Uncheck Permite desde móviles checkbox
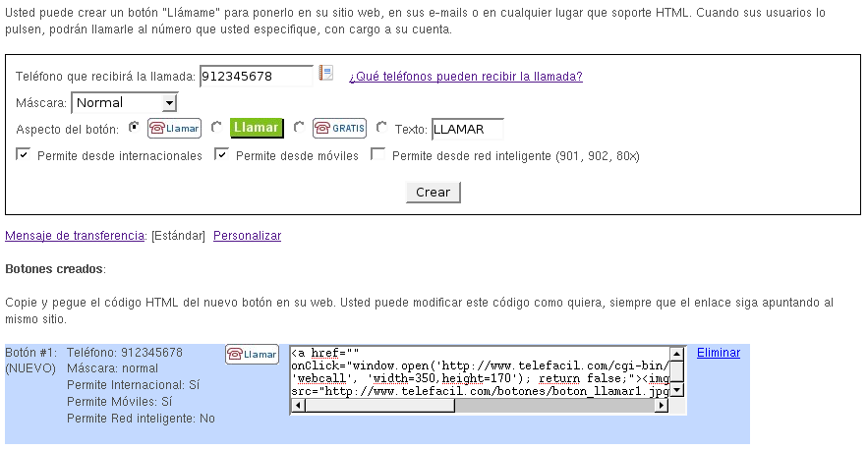This screenshot has width=868, height=450. click(221, 154)
